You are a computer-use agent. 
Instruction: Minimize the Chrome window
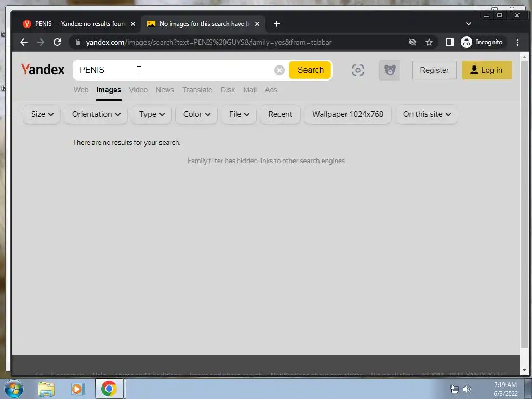coord(487,15)
